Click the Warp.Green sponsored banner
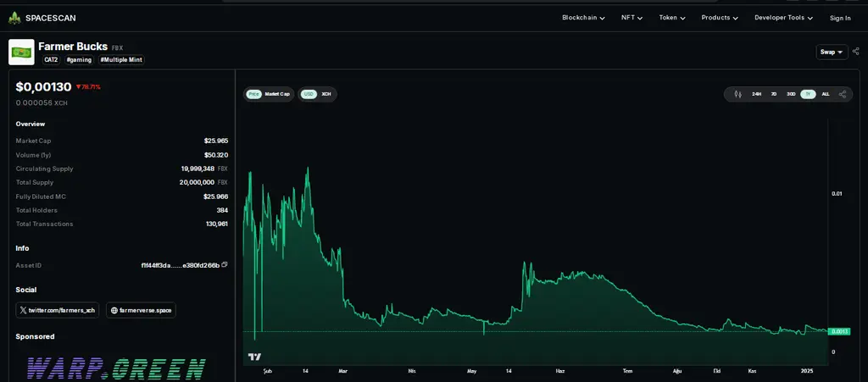This screenshot has width=868, height=382. pyautogui.click(x=115, y=368)
